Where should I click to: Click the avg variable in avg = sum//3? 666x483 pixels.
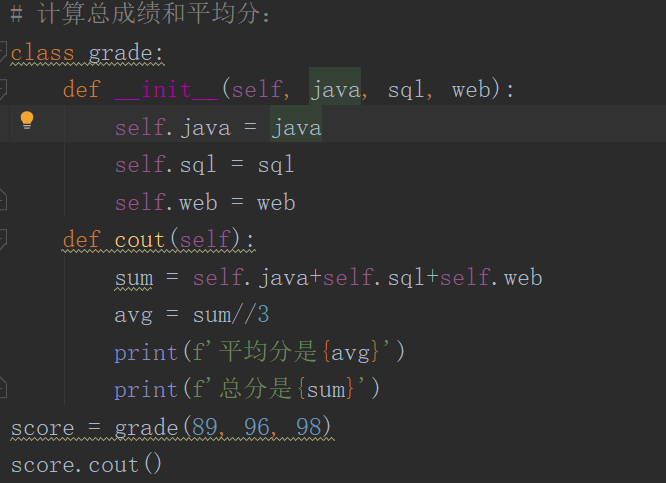[x=133, y=316]
